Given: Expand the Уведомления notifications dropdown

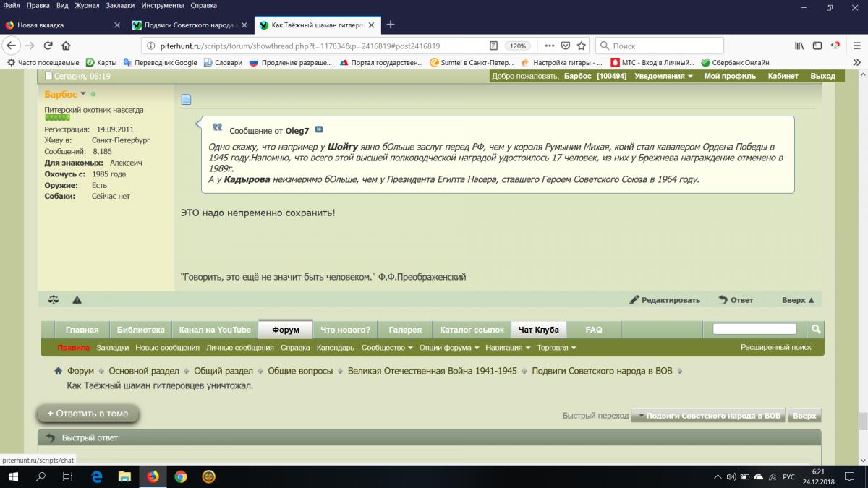Looking at the screenshot, I should point(663,76).
